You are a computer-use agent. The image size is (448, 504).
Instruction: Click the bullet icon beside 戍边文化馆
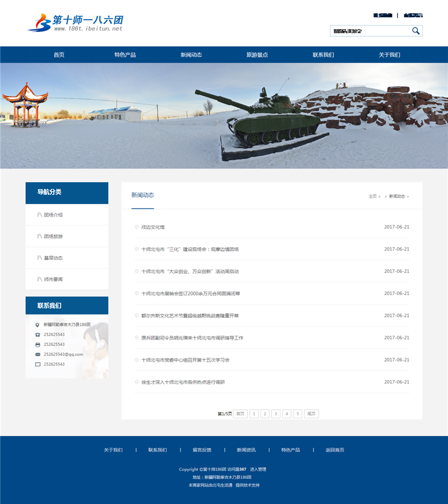click(137, 227)
